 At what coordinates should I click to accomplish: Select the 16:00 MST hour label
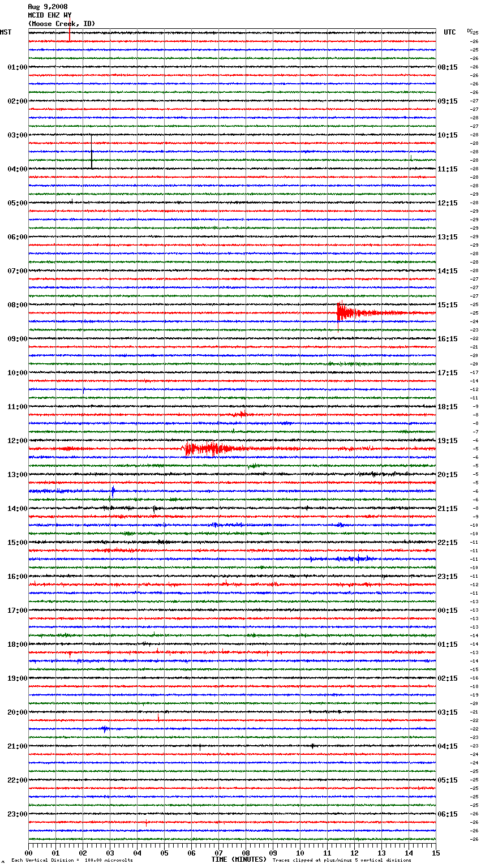point(18,577)
